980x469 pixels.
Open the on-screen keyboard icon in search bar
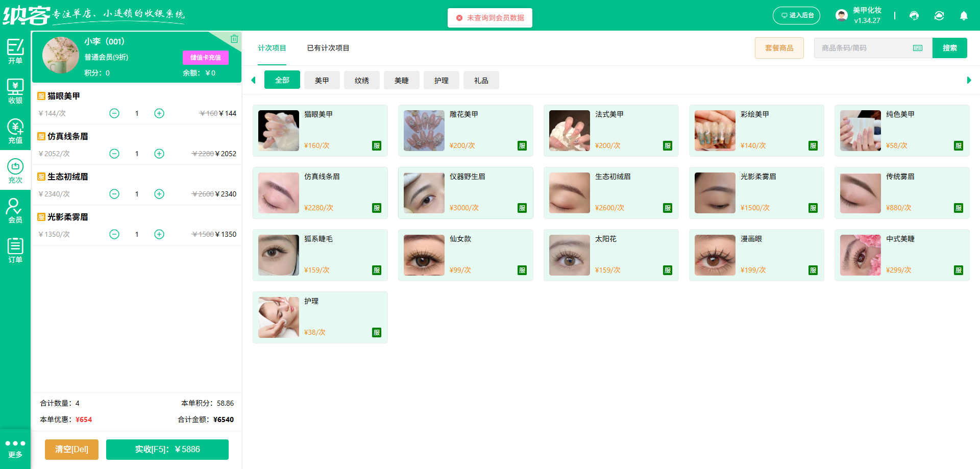pyautogui.click(x=918, y=47)
